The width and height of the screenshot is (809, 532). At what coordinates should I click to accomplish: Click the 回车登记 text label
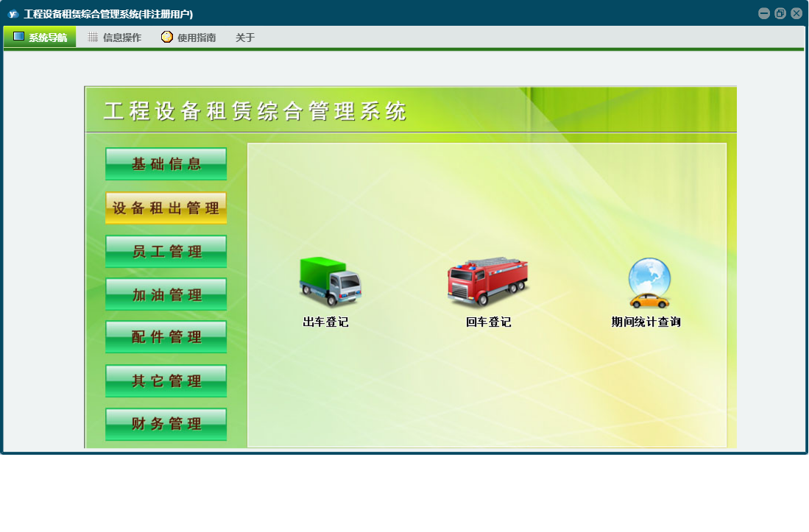tap(489, 322)
